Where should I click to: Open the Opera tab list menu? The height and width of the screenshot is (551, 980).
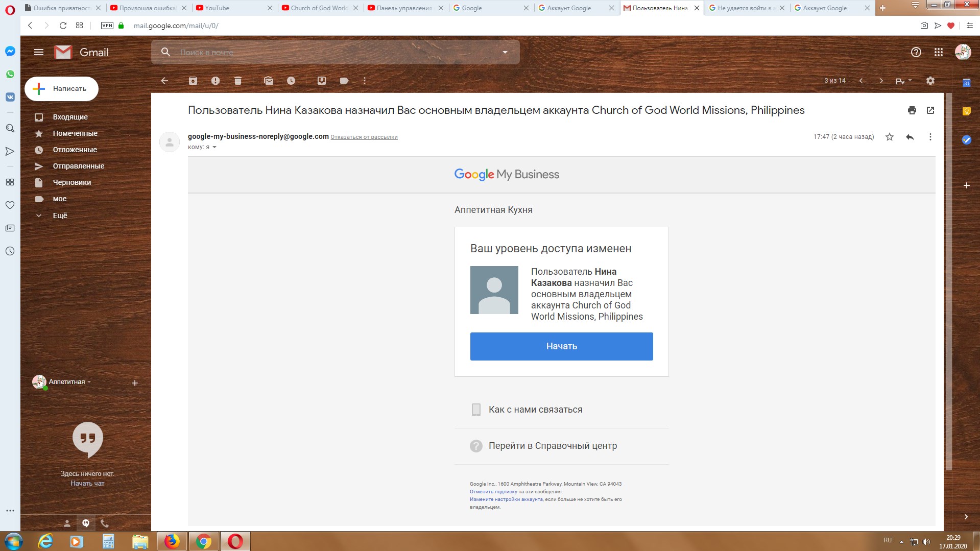tap(915, 5)
